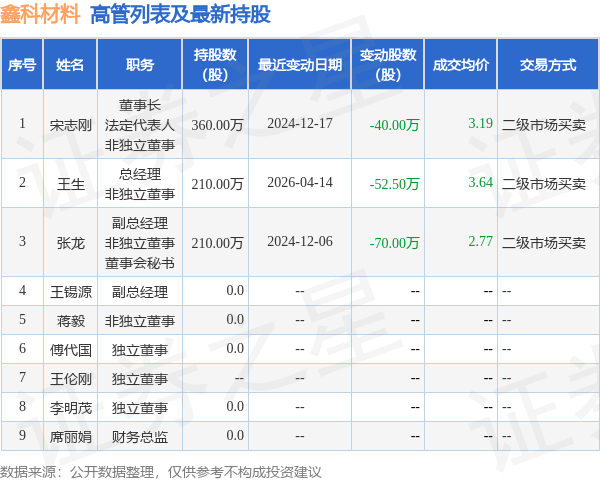The height and width of the screenshot is (481, 600).
Task: Click 王锡源 in row 4
Action: coord(71,292)
